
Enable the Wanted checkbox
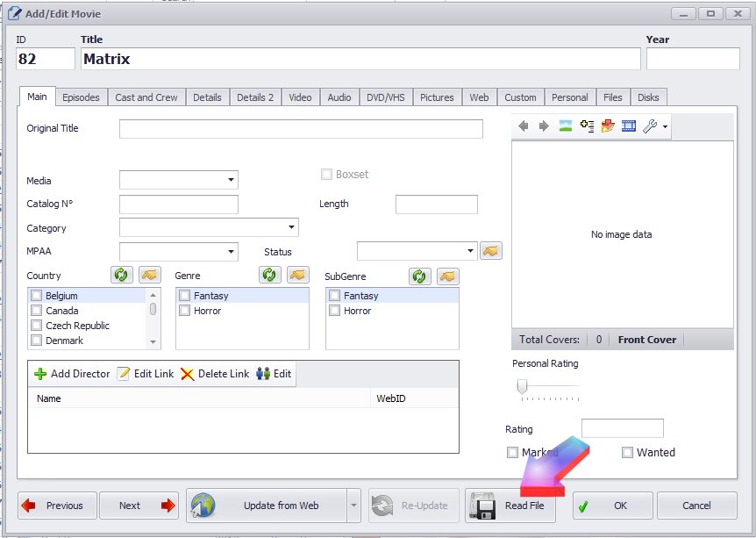(627, 453)
